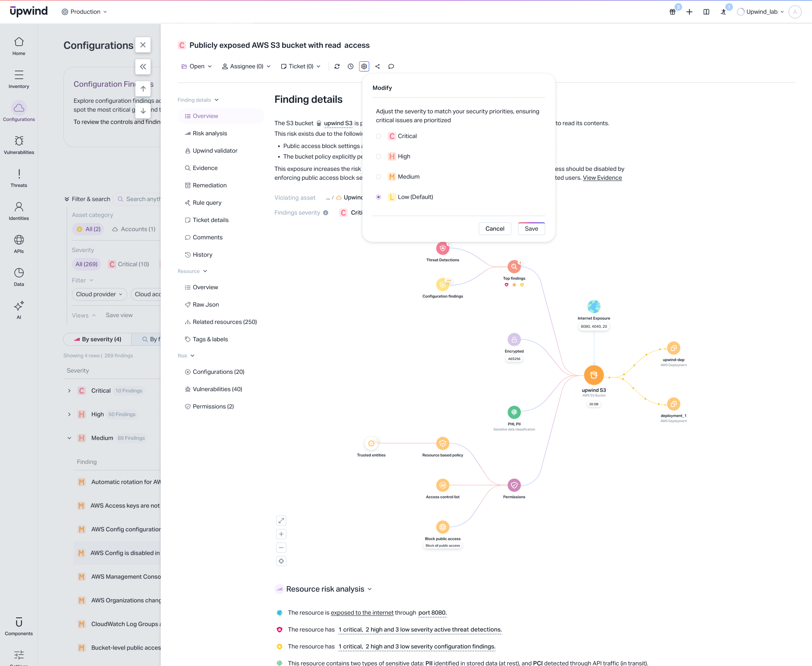812x666 pixels.
Task: Click the refresh icon in finding toolbar
Action: (337, 66)
